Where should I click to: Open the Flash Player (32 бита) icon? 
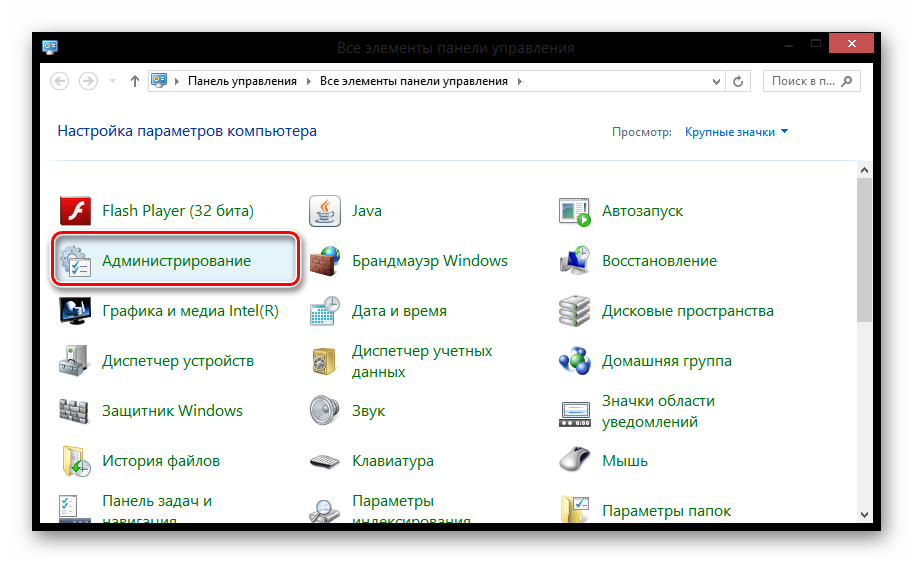75,211
